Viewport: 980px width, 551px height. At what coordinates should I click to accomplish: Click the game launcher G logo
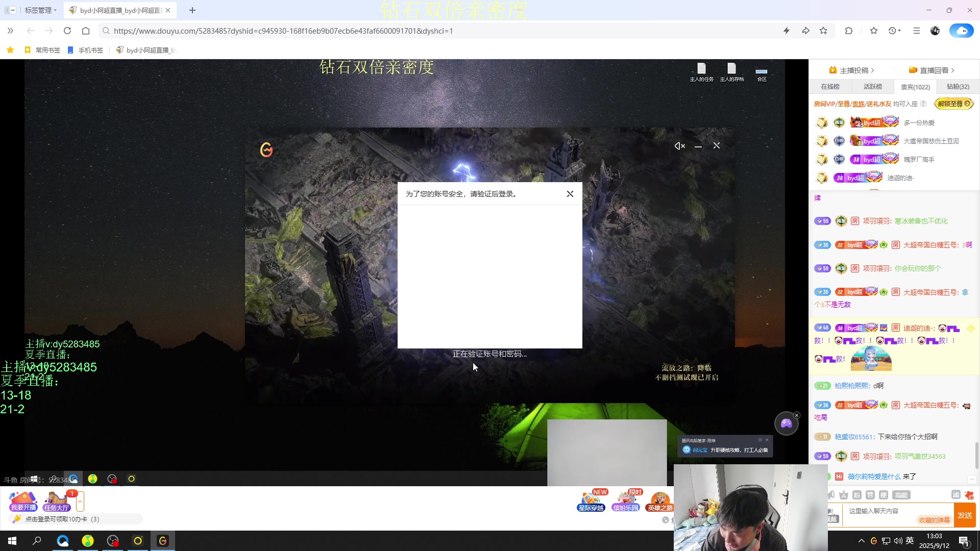click(266, 149)
